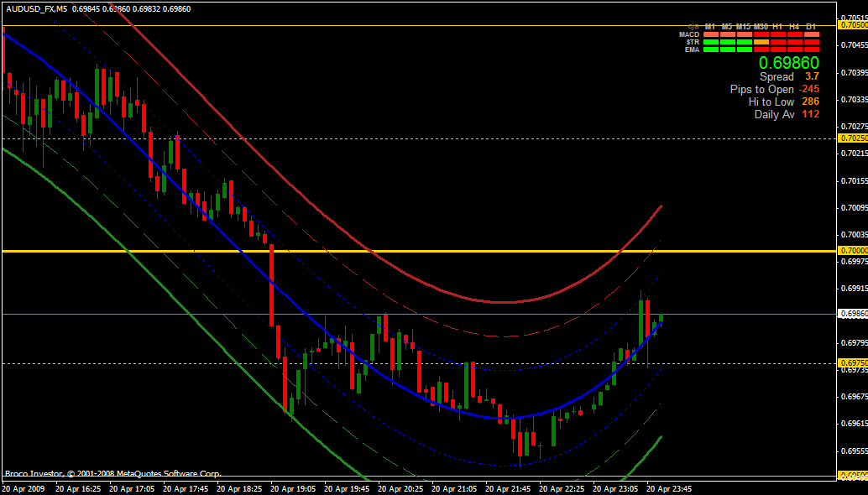This screenshot has width=868, height=495.
Task: Click the Pips to Open label
Action: click(761, 90)
